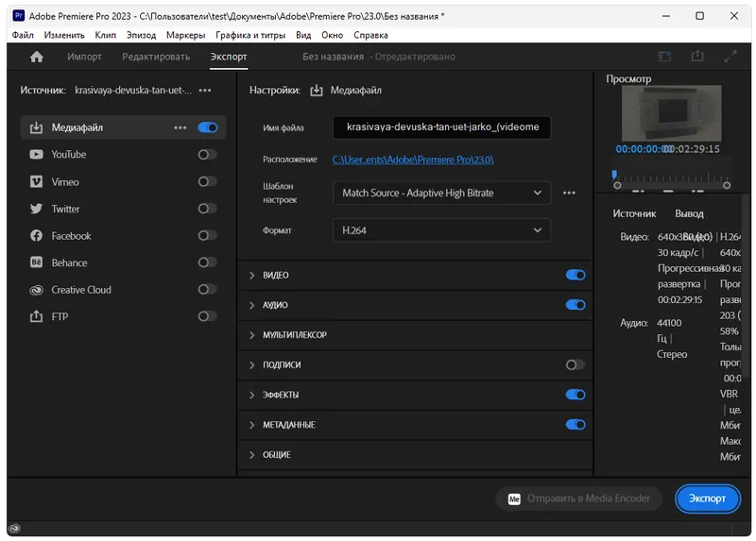Screen dimensions: 756x541
Task: Click the Twitter bird icon
Action: [x=36, y=209]
